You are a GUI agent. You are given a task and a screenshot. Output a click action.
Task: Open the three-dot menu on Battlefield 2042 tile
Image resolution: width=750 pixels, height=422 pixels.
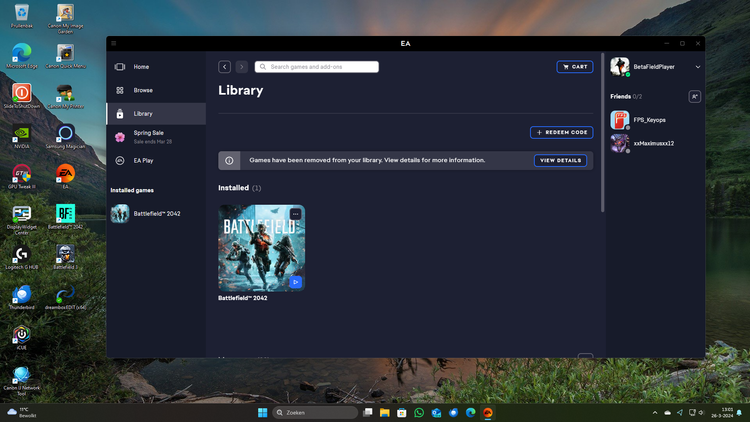(x=295, y=214)
